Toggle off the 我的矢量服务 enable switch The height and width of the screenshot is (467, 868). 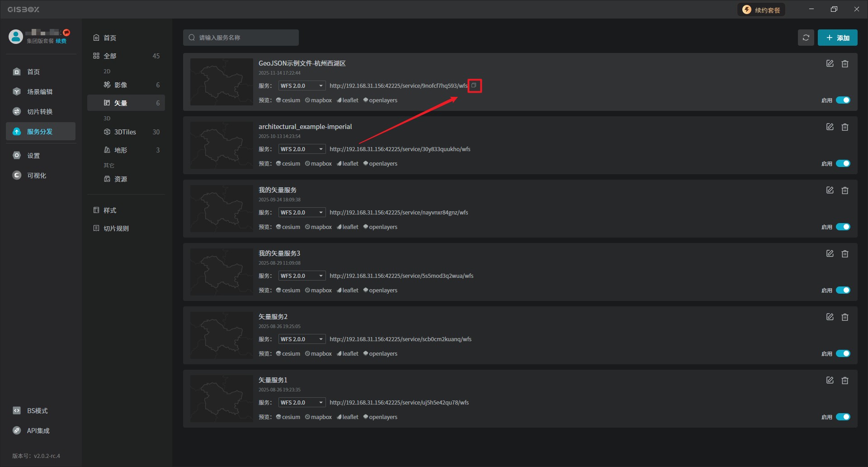coord(843,227)
